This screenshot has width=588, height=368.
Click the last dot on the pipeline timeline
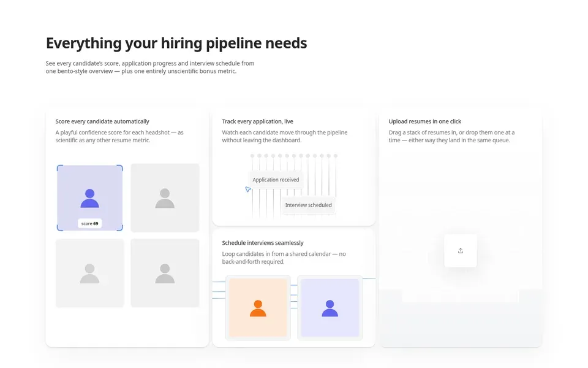[x=336, y=155]
